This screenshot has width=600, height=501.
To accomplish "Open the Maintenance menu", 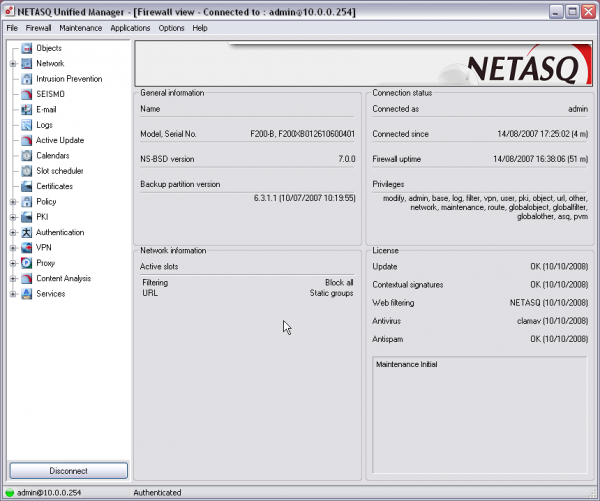I will pos(81,28).
